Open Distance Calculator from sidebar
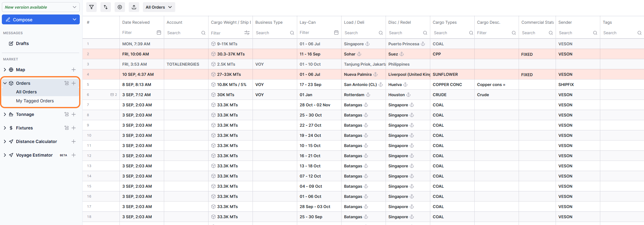This screenshot has height=225, width=644. click(36, 141)
